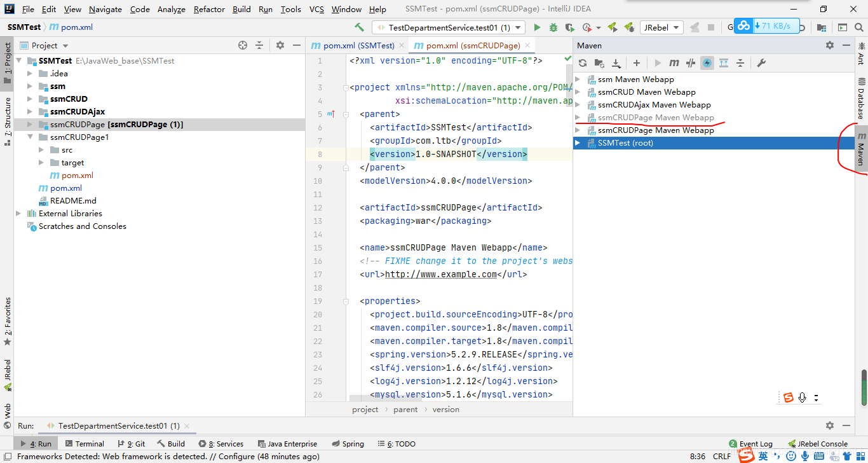Open the 8: Services tool tab
Image resolution: width=868 pixels, height=463 pixels.
(x=221, y=444)
